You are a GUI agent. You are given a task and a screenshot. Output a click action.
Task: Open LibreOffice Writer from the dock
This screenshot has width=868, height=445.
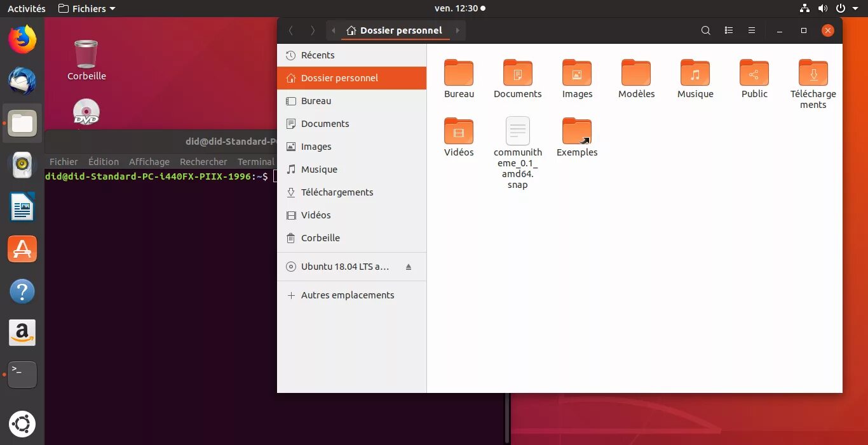[22, 207]
